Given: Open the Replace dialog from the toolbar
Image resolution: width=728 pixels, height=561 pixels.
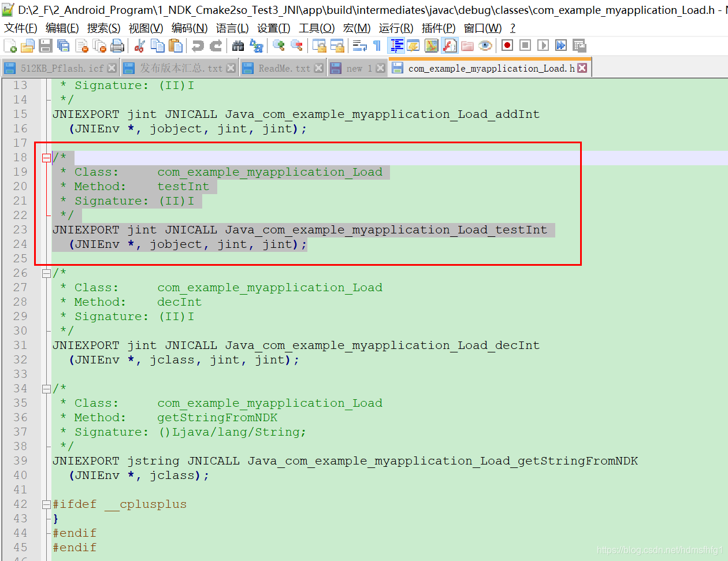Looking at the screenshot, I should click(x=256, y=46).
